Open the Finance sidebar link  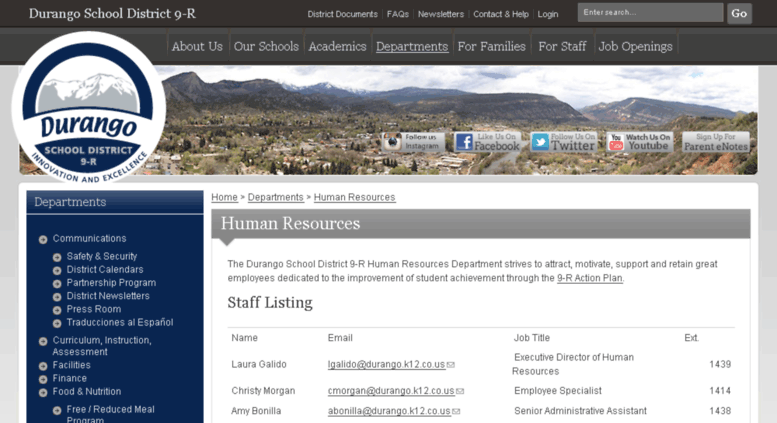[x=69, y=378]
